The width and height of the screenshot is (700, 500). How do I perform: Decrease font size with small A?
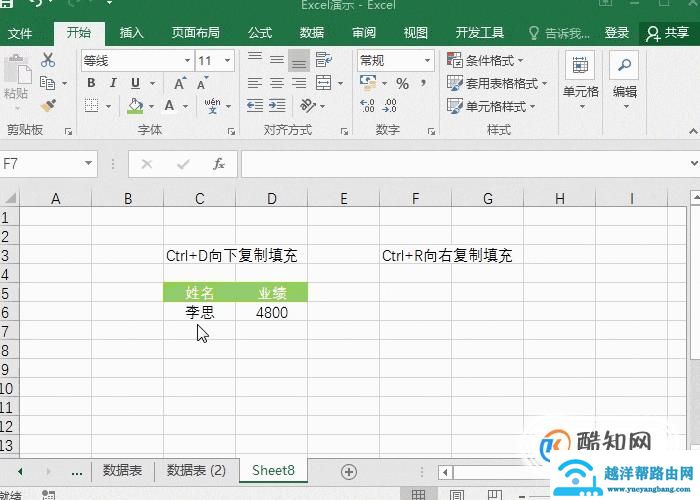tap(202, 83)
